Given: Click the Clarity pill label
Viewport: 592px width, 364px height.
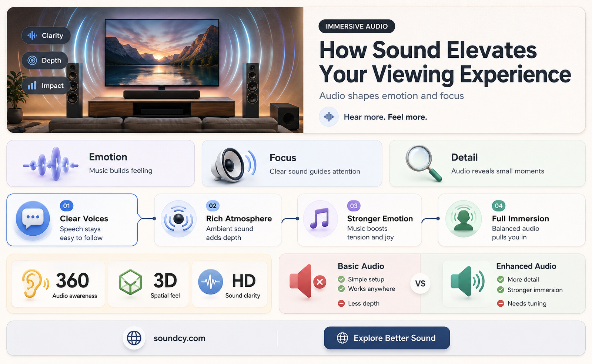Looking at the screenshot, I should click(46, 36).
